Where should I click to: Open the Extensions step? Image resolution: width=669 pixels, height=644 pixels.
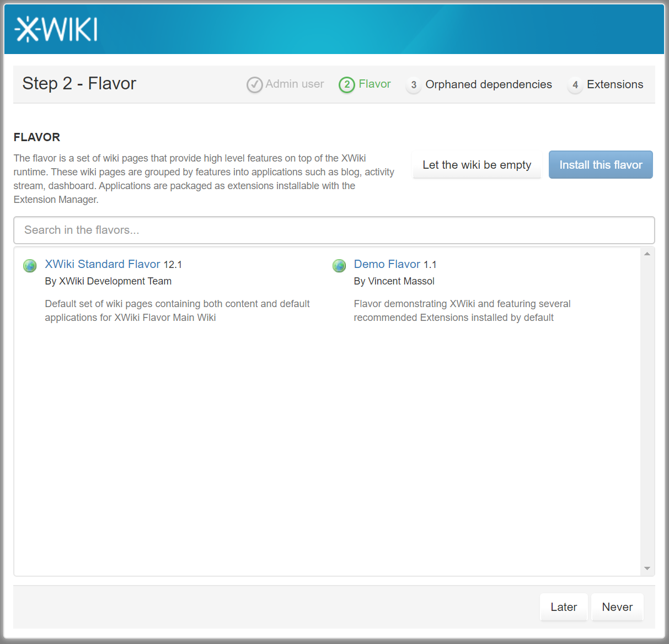coord(615,84)
